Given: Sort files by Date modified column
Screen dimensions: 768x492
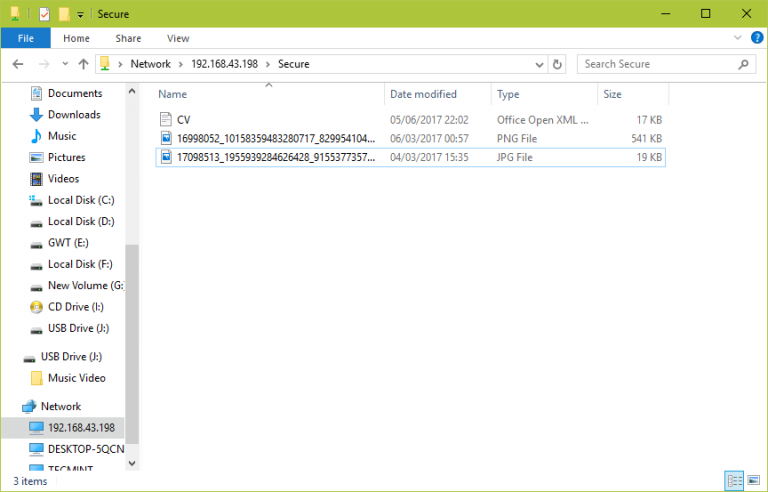Looking at the screenshot, I should (423, 94).
